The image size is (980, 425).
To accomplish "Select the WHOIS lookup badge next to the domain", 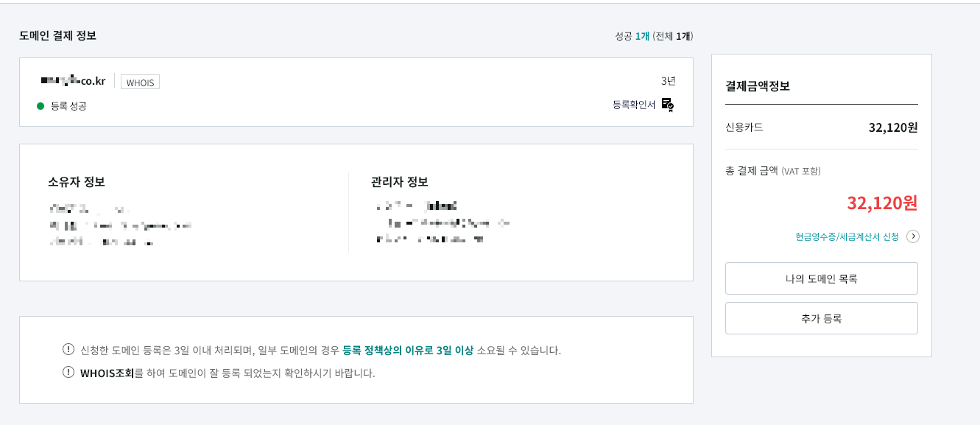I will click(x=140, y=81).
